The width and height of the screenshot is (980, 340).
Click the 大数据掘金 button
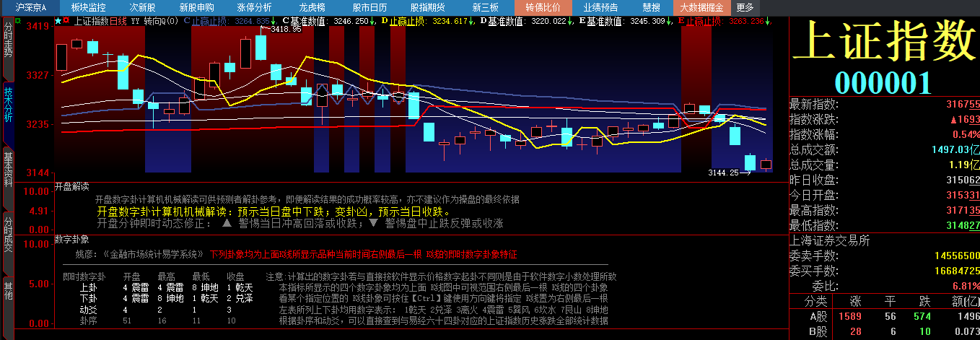click(702, 7)
